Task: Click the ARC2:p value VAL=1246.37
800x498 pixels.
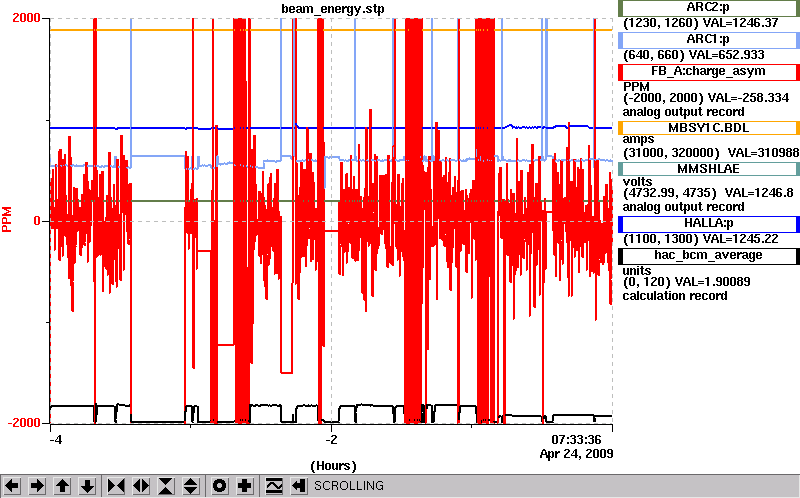Action: click(739, 23)
